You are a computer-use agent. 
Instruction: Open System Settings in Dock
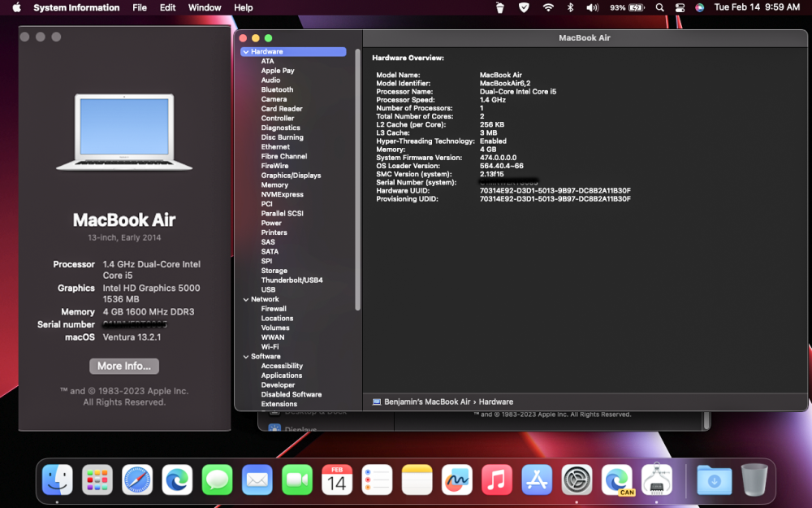[577, 480]
